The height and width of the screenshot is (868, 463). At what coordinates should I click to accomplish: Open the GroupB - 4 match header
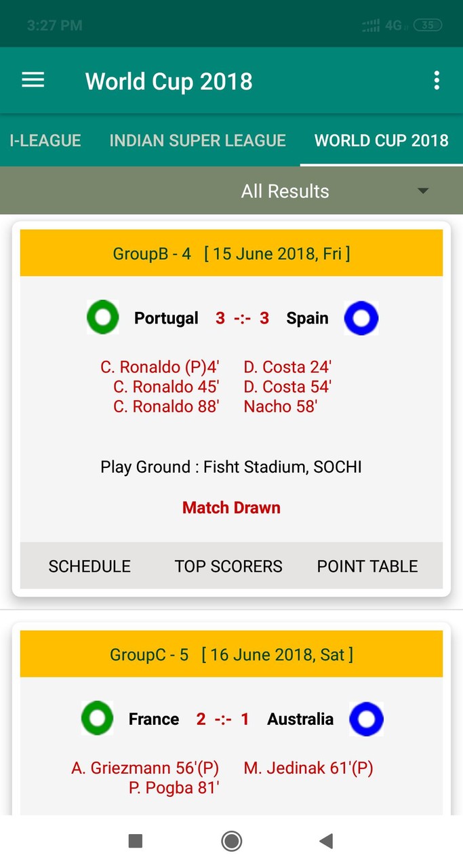231,253
